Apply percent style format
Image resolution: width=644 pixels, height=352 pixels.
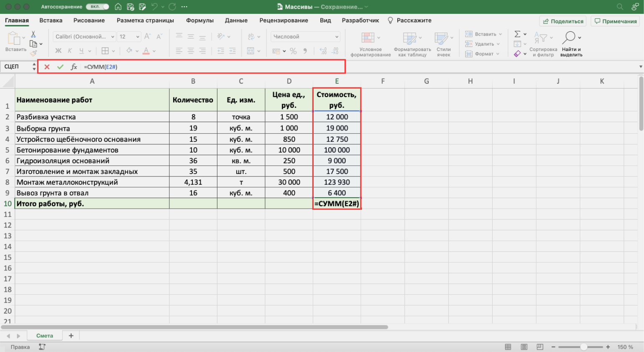[293, 51]
